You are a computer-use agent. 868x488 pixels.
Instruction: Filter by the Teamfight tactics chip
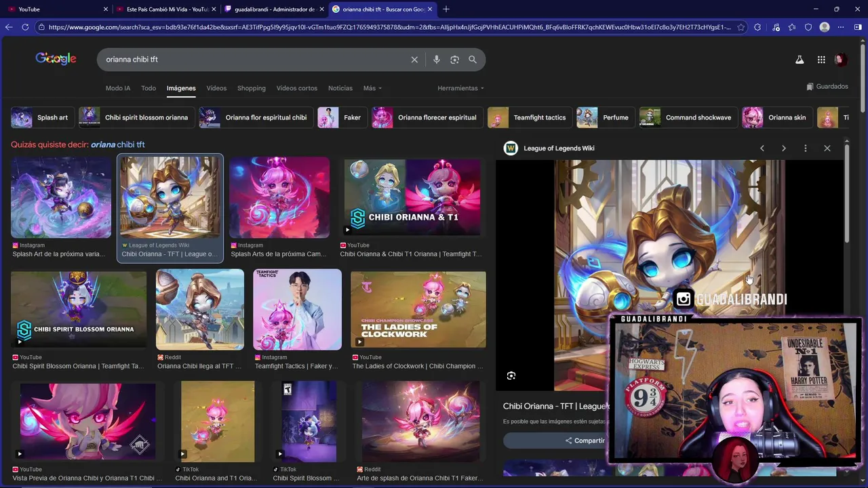[x=530, y=117]
